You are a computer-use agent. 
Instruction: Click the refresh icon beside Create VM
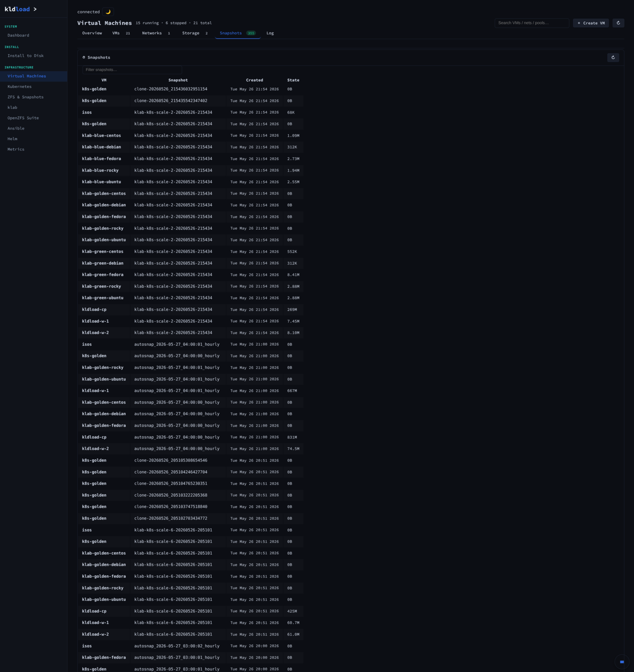coord(618,23)
